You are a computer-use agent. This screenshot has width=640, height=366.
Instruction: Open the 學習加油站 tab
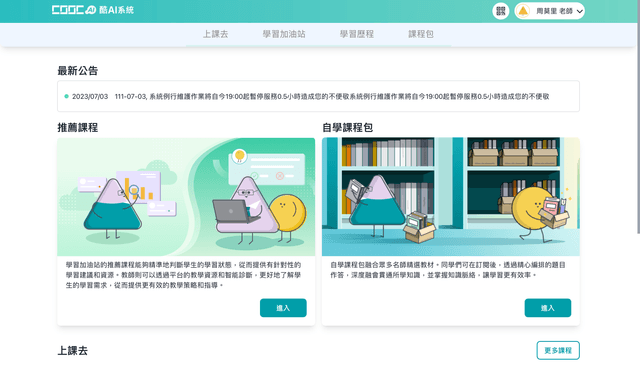pos(284,34)
